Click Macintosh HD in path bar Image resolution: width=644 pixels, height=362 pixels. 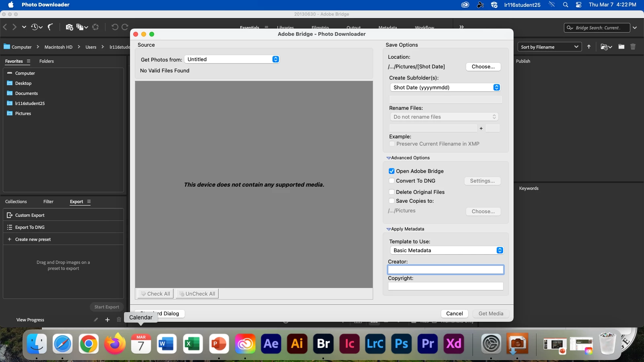[58, 47]
